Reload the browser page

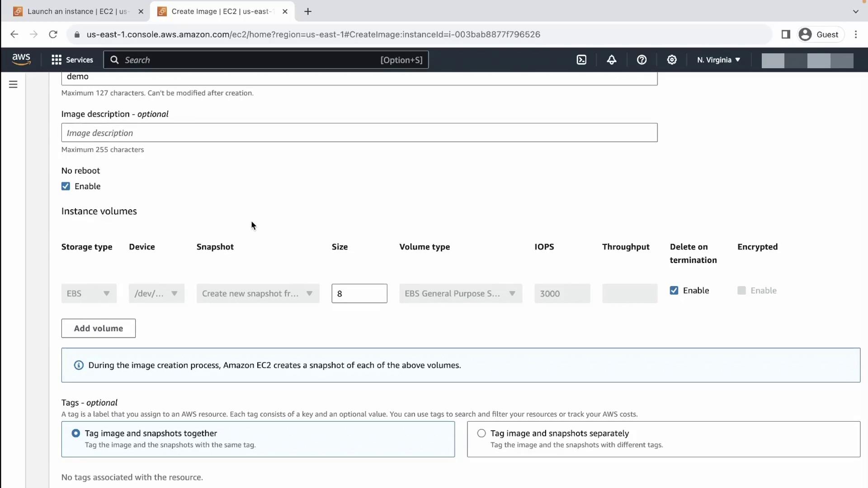[x=53, y=34]
